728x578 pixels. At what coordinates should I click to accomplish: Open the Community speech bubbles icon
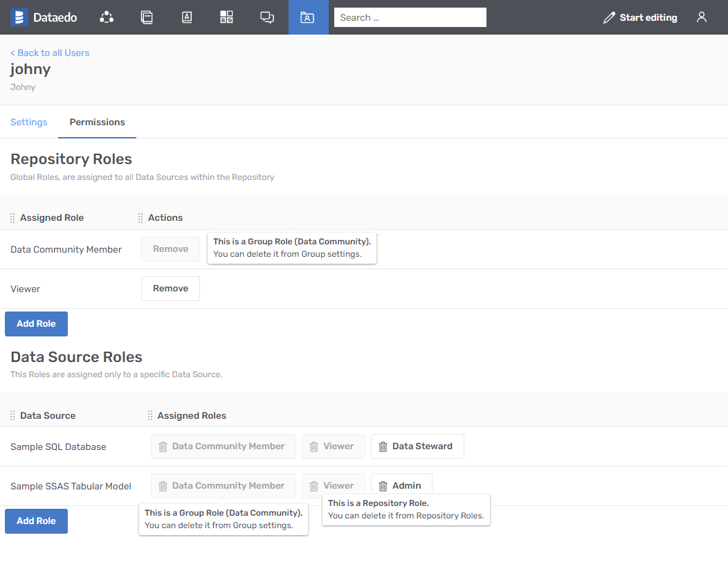click(x=267, y=17)
